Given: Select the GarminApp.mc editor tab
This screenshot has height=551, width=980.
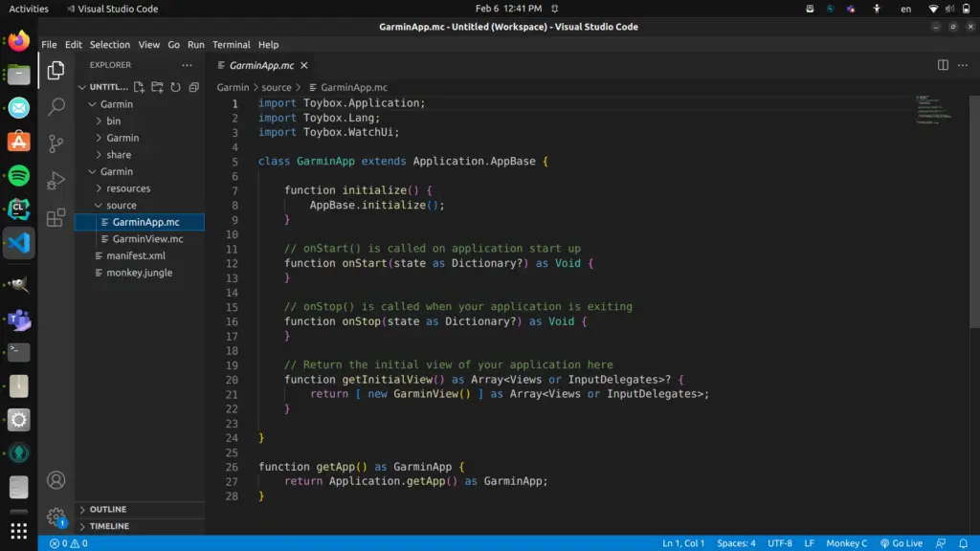Looking at the screenshot, I should coord(261,65).
